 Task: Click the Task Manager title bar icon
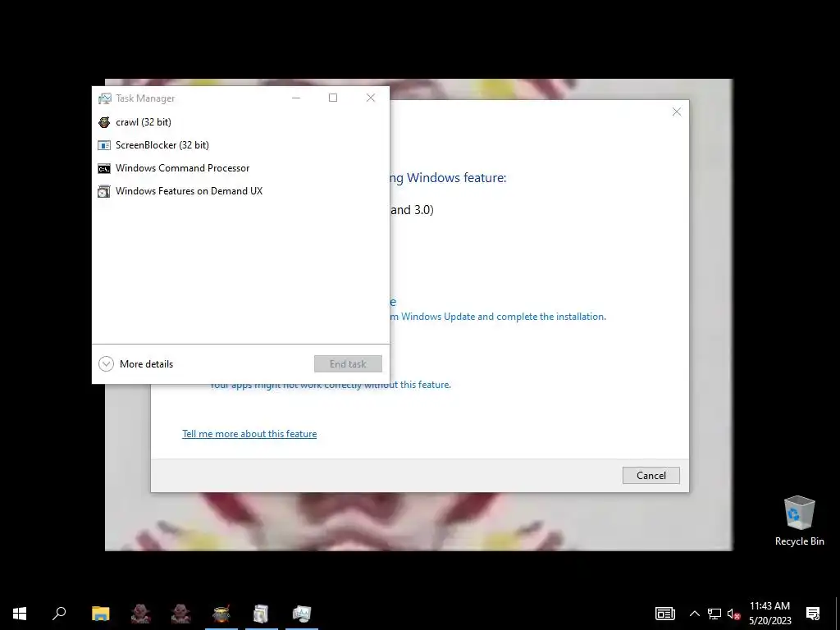tap(104, 98)
